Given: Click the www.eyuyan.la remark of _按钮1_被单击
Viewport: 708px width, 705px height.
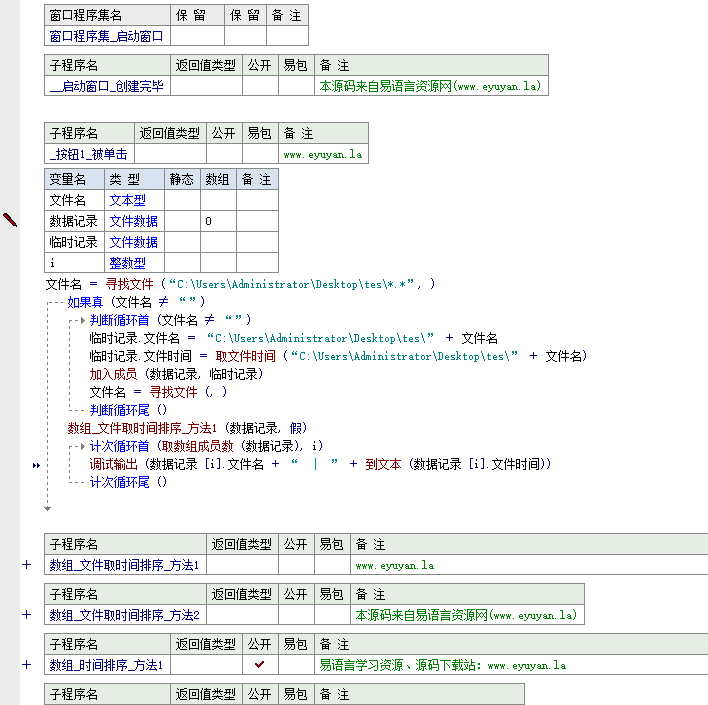Looking at the screenshot, I should [322, 154].
